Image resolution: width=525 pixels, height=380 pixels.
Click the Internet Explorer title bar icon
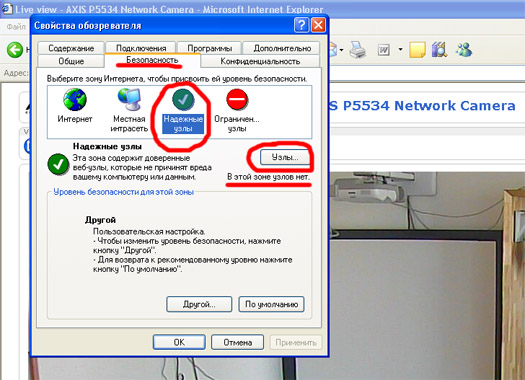[x=7, y=9]
